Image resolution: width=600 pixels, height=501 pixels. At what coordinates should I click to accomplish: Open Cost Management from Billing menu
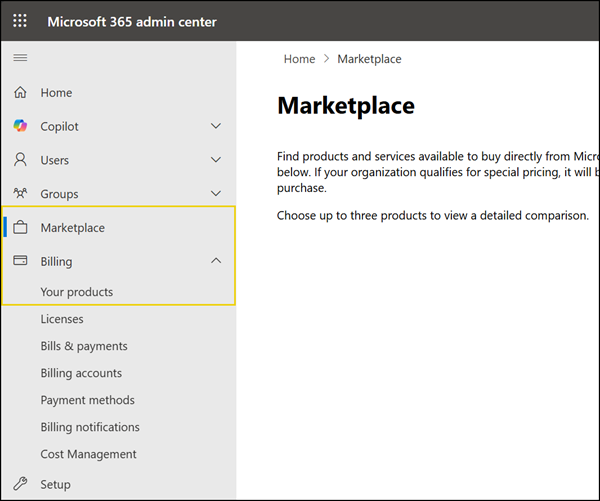[x=88, y=454]
